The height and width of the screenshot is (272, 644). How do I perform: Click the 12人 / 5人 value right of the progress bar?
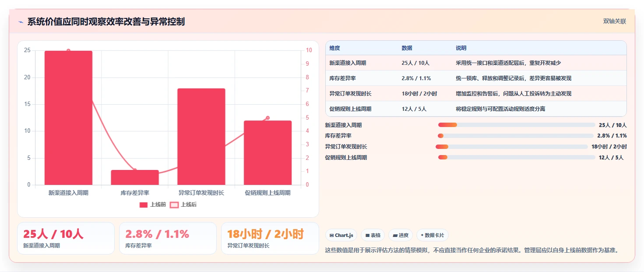pos(611,157)
